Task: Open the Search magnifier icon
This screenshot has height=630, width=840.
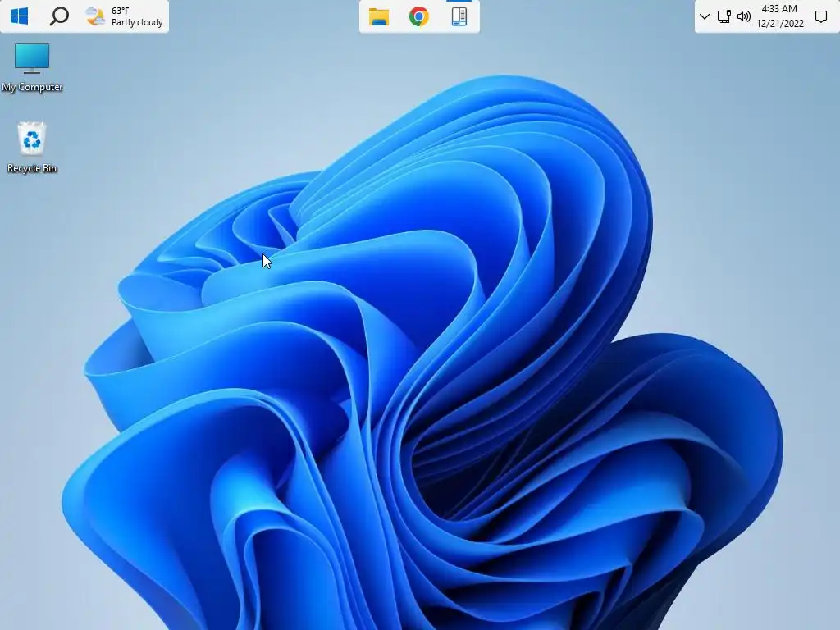Action: [59, 16]
